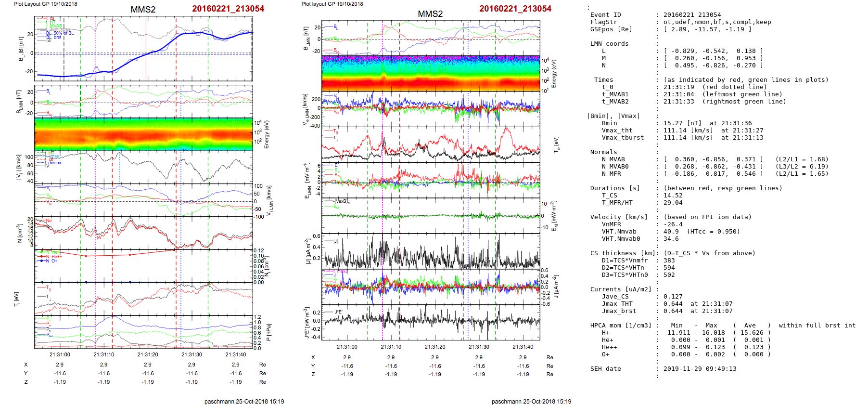The image size is (868, 405).
Task: Click the paschmann footer text below the right plot
Action: pyautogui.click(x=531, y=401)
